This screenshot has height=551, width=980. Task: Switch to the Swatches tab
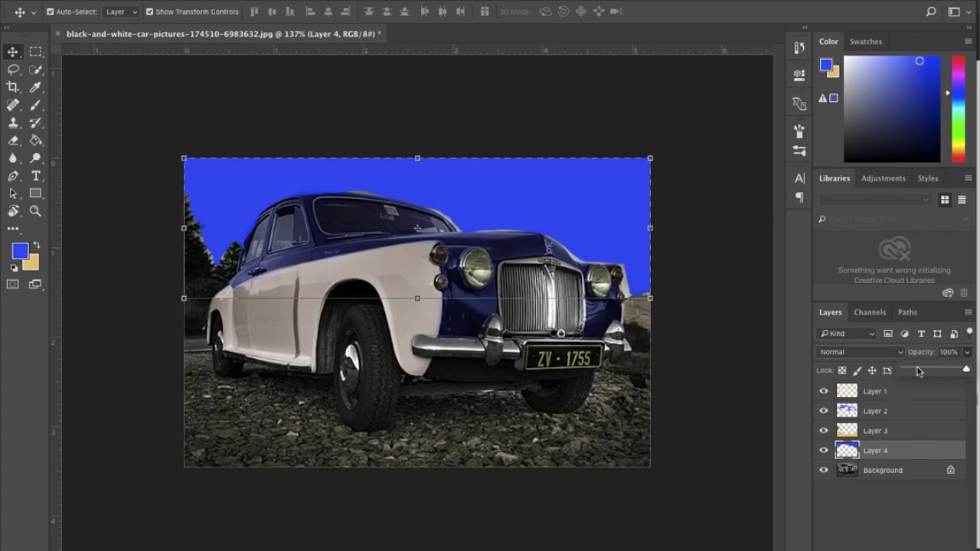(866, 41)
